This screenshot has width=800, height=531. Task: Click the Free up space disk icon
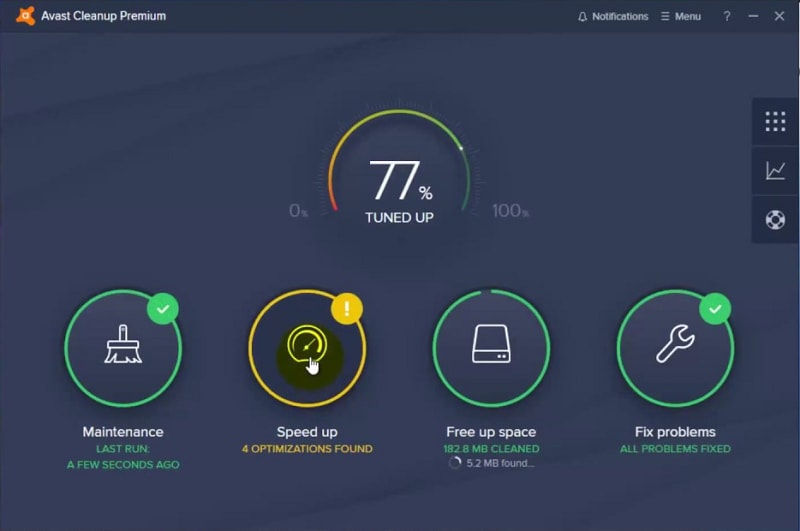[x=491, y=347]
